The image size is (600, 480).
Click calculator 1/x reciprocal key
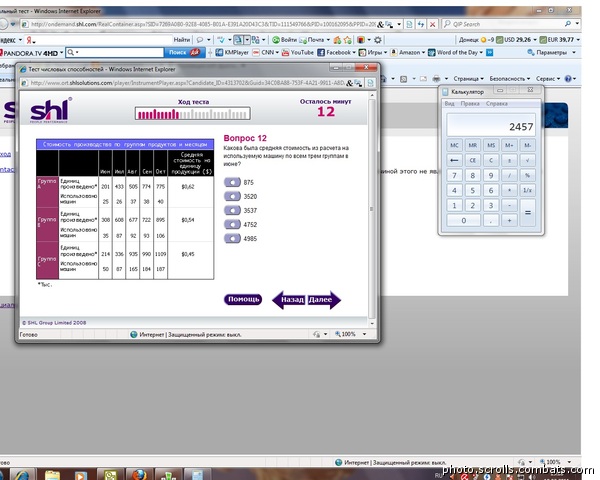527,190
